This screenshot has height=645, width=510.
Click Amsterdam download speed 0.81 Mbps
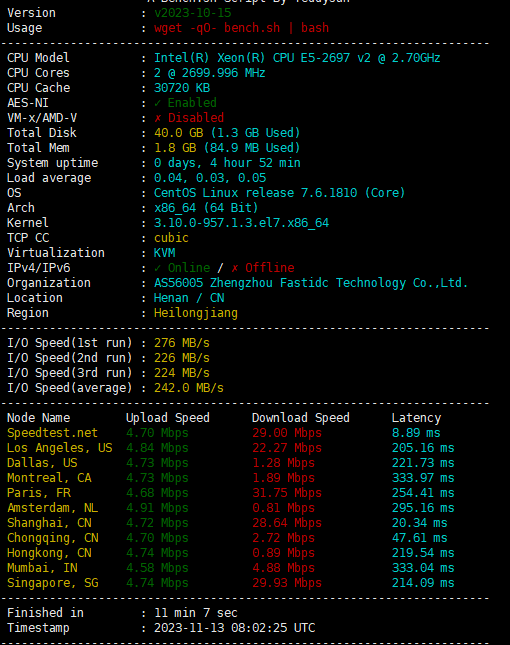283,508
